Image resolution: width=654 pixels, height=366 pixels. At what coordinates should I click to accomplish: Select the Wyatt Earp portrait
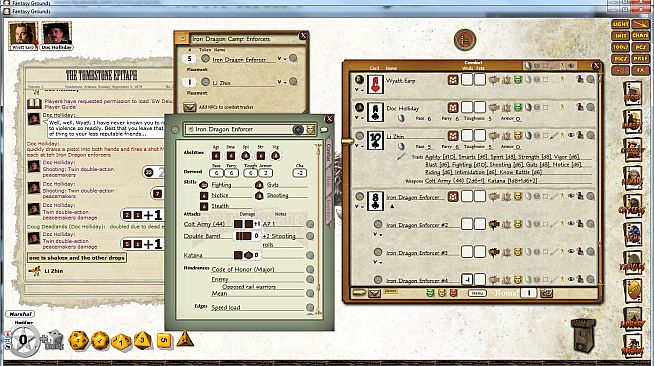23,36
